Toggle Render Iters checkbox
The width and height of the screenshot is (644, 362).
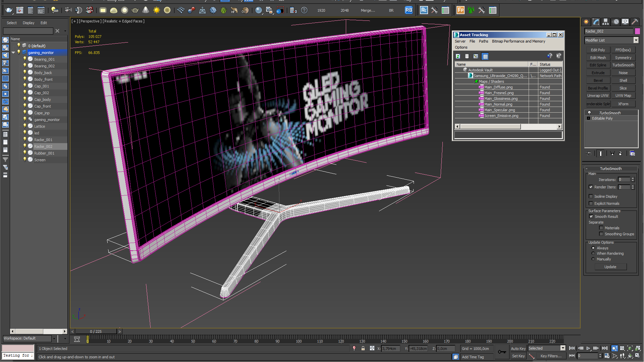click(x=591, y=187)
